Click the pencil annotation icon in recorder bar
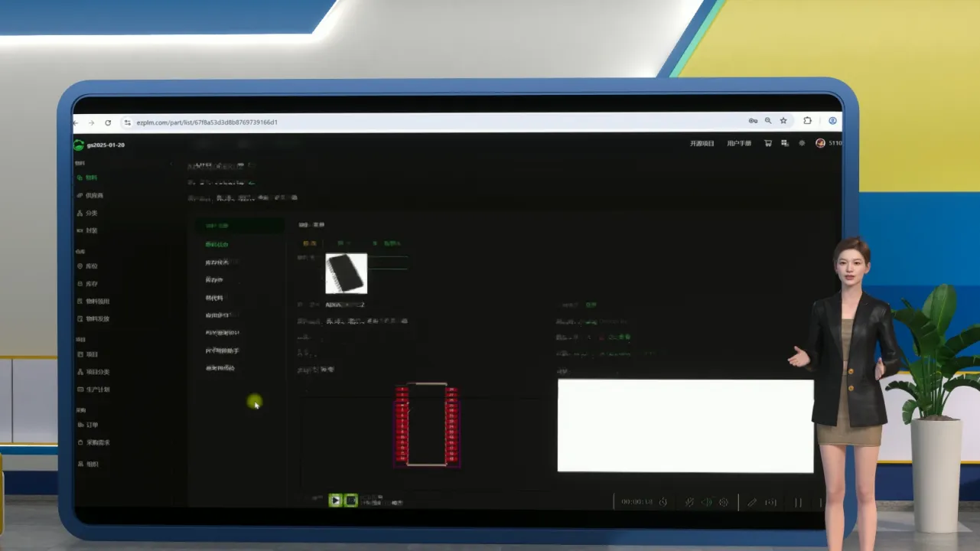 pos(752,503)
